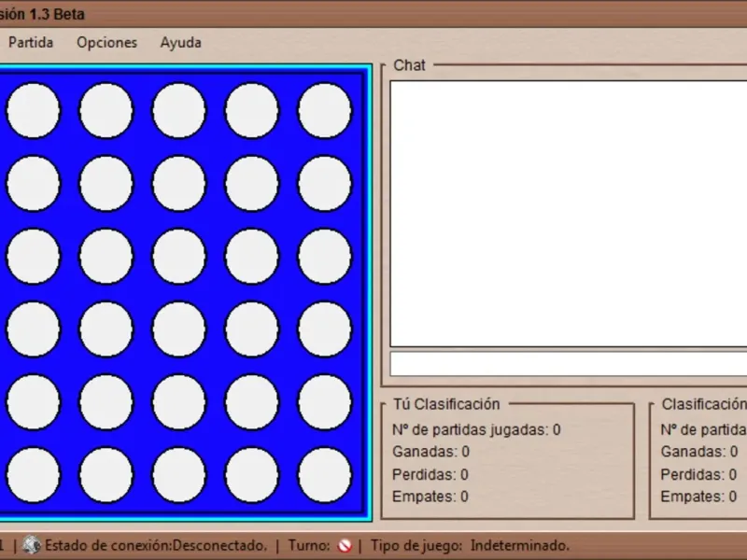Click 'Perdidas: 0' in the right Clasificación panel
This screenshot has height=560, width=747.
(698, 474)
